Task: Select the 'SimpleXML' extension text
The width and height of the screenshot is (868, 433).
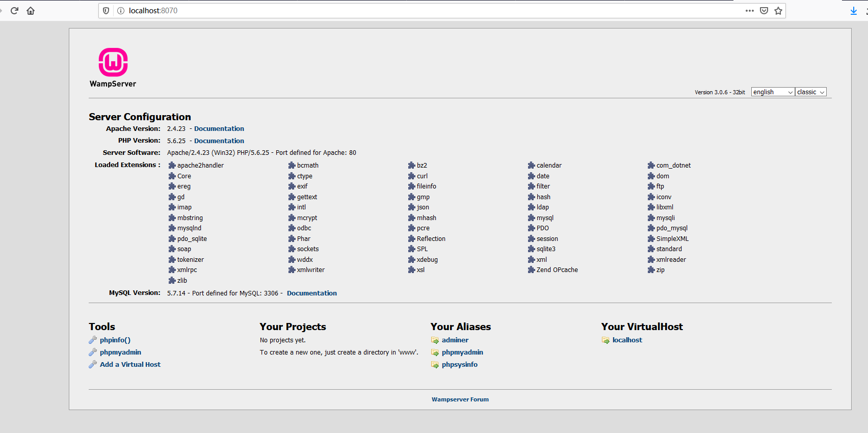Action: (x=672, y=239)
